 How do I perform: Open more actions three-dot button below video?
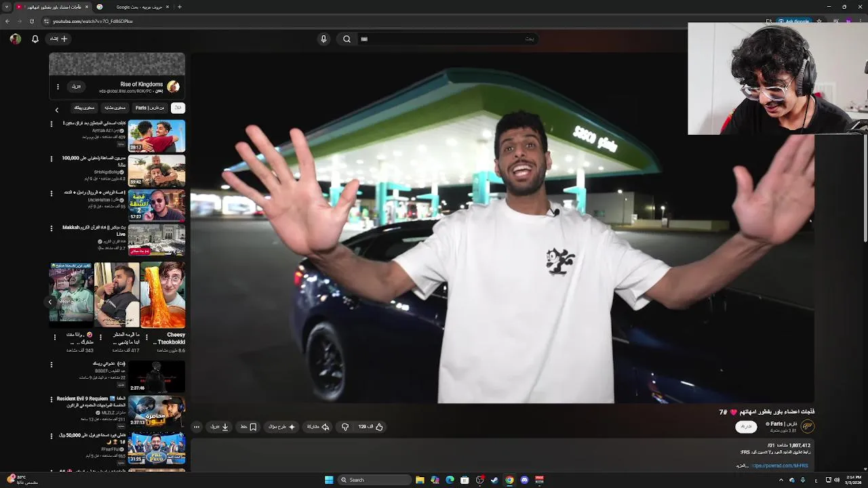197,427
